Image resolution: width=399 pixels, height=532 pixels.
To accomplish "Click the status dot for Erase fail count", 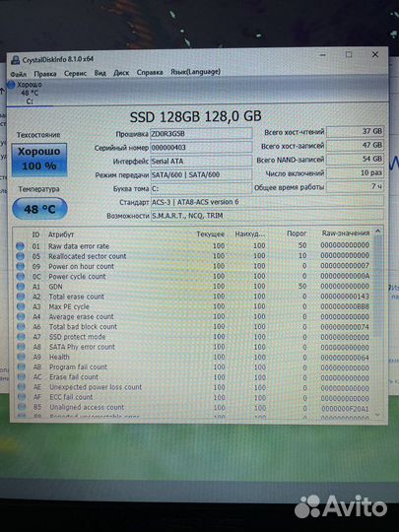I will click(22, 377).
